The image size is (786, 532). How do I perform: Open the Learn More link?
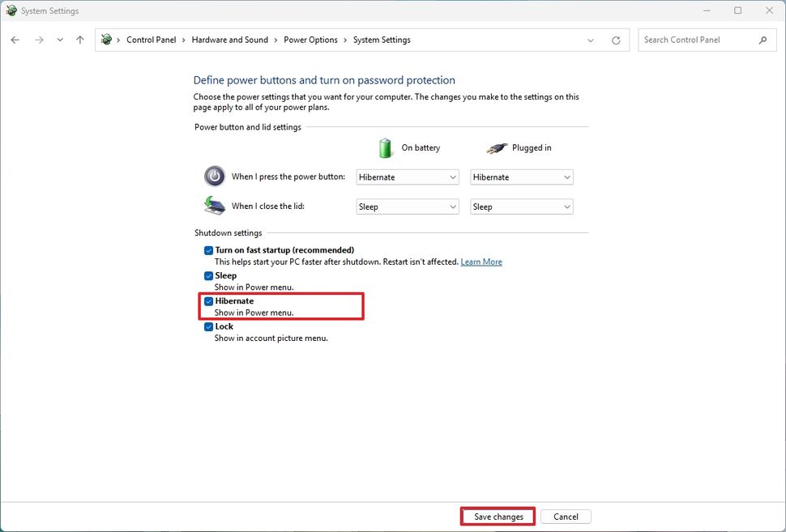481,262
